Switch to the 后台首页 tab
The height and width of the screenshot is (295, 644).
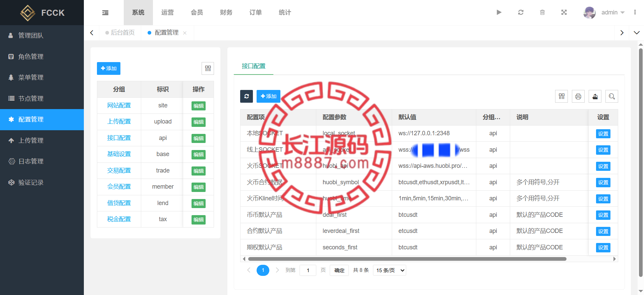pyautogui.click(x=120, y=33)
